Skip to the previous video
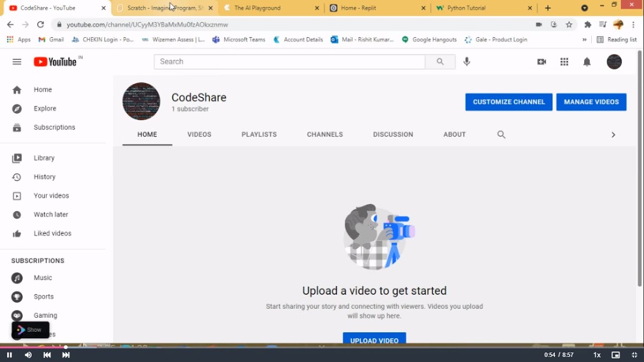 47,355
